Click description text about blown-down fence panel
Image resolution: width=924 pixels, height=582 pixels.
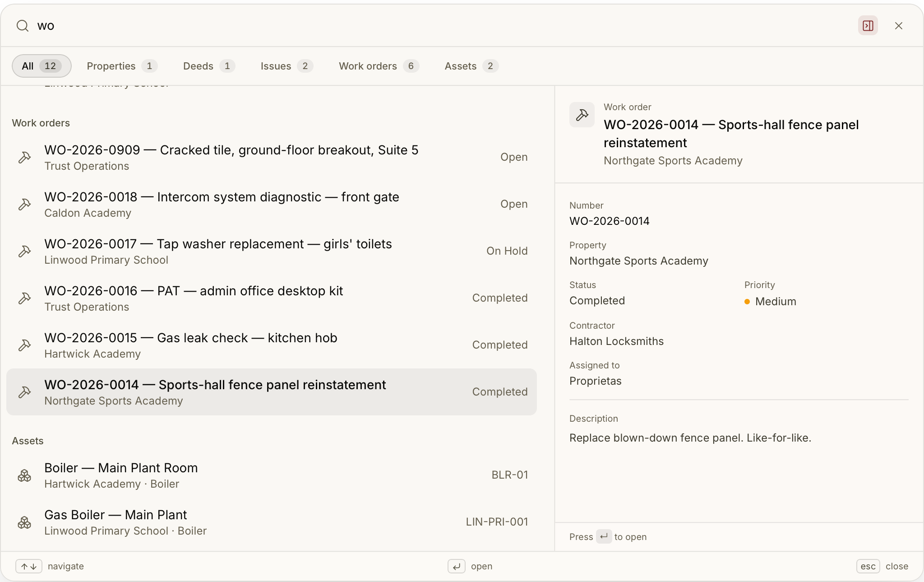pyautogui.click(x=690, y=438)
